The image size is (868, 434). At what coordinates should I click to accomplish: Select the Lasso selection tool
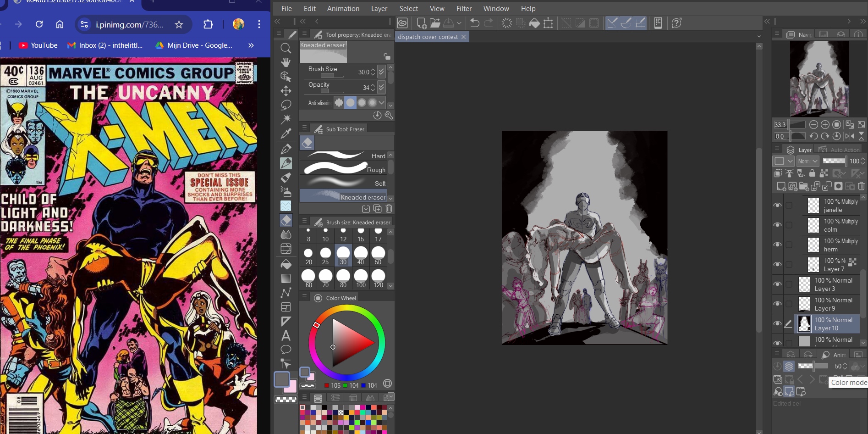pos(286,105)
